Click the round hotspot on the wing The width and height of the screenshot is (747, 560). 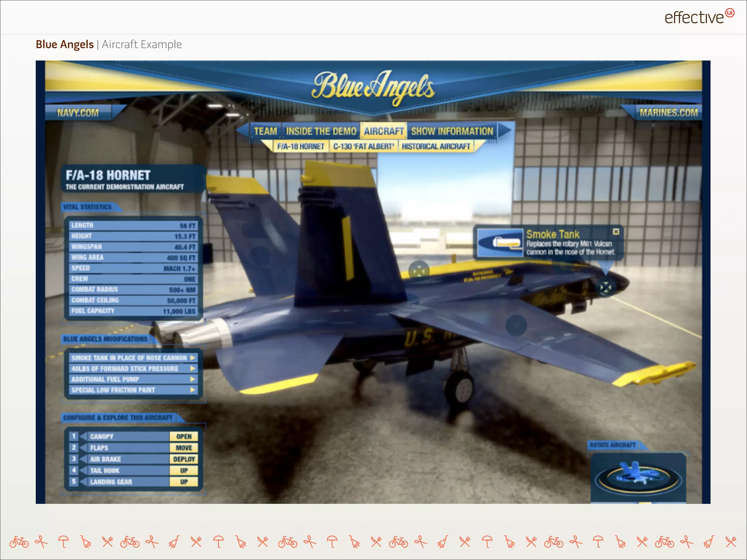(x=516, y=325)
